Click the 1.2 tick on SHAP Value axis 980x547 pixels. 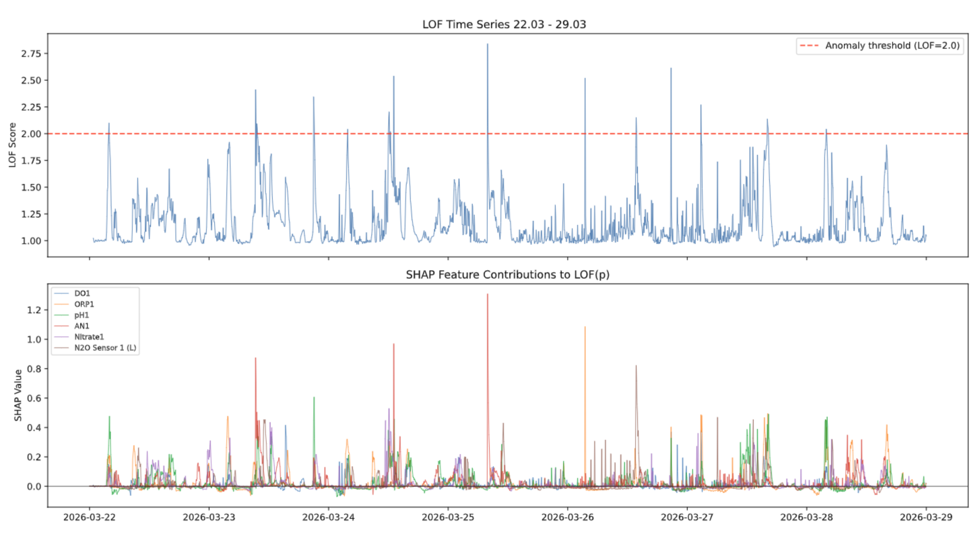pyautogui.click(x=34, y=310)
